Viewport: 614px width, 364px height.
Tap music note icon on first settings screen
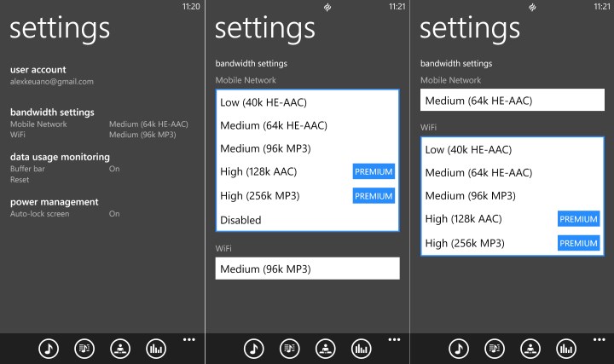click(49, 348)
